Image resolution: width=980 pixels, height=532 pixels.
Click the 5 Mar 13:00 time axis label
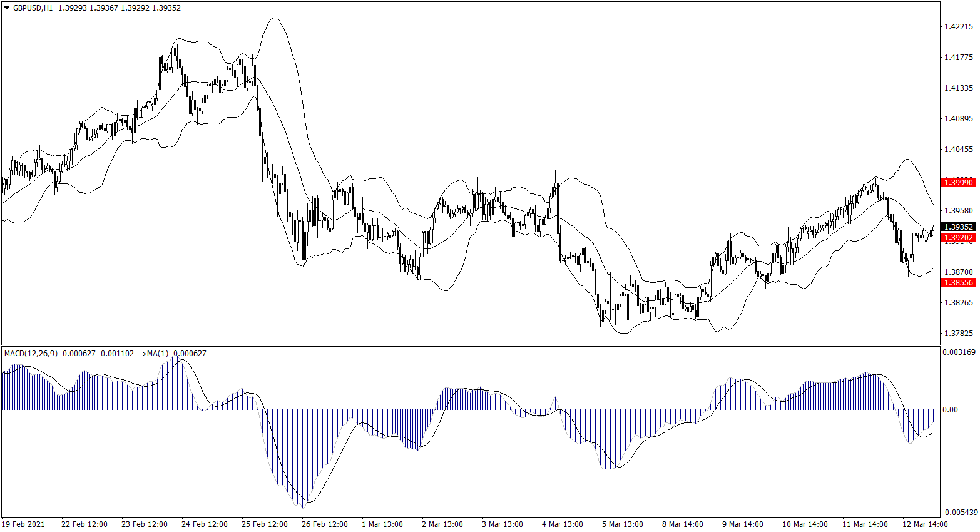[x=623, y=524]
